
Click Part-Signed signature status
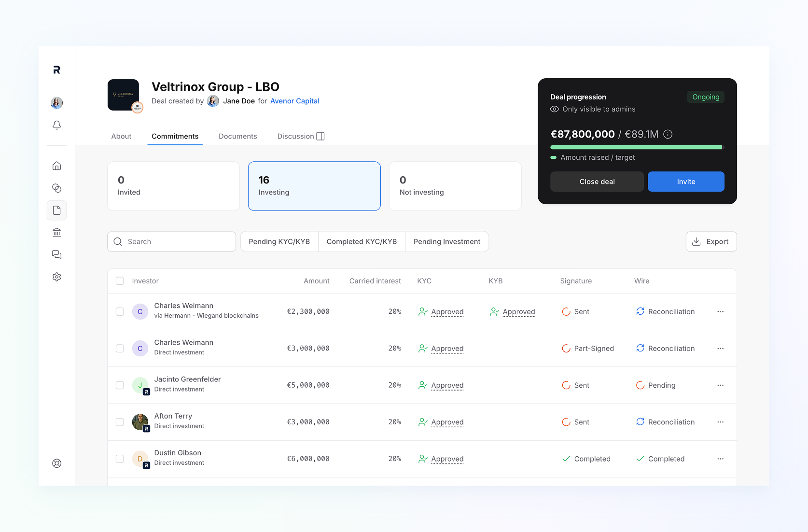coord(588,349)
